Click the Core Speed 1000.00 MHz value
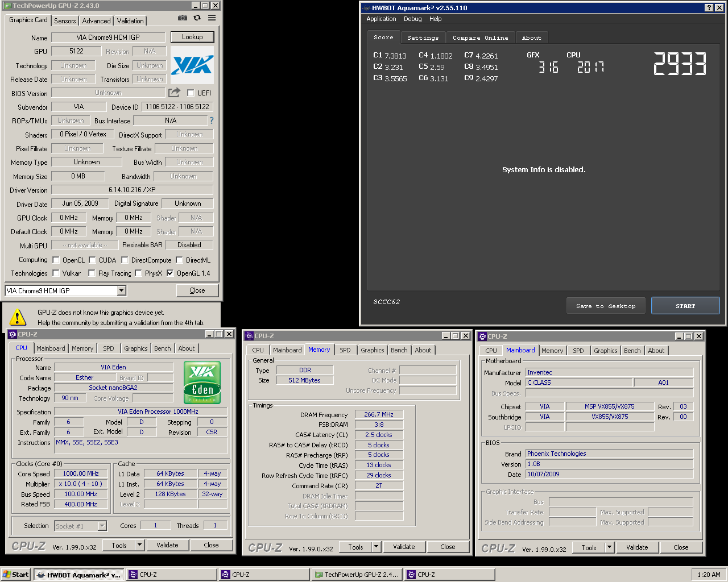 click(81, 473)
